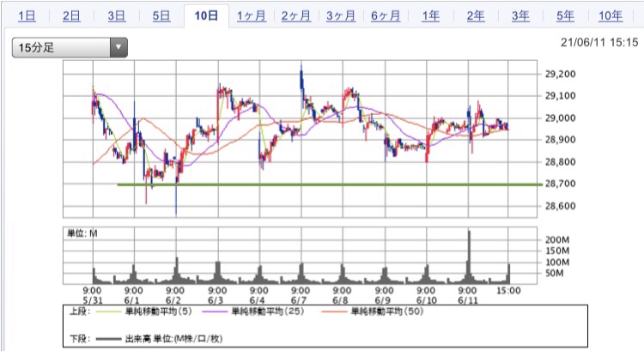The height and width of the screenshot is (351, 644).
Task: Click the 5/31 date label
Action: (93, 300)
